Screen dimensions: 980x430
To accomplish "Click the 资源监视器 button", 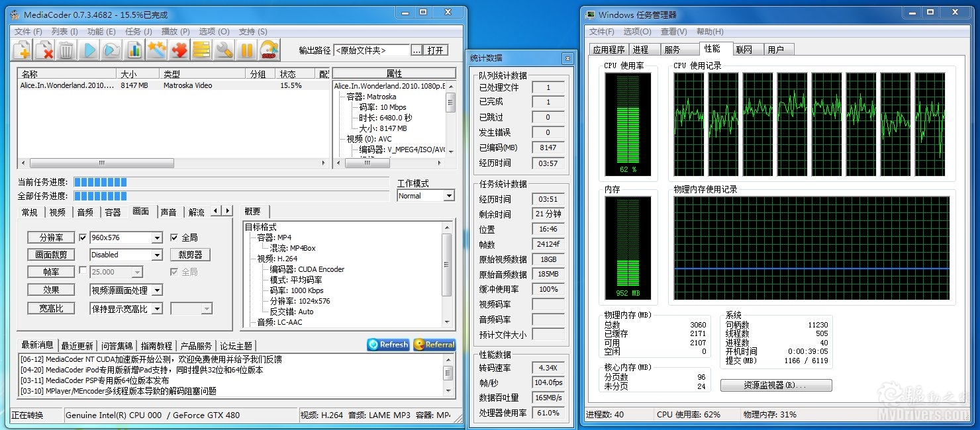I will (775, 385).
